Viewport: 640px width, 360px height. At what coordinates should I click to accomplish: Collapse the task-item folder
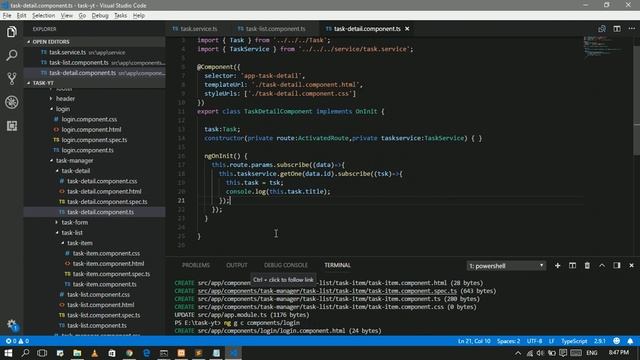click(x=80, y=243)
